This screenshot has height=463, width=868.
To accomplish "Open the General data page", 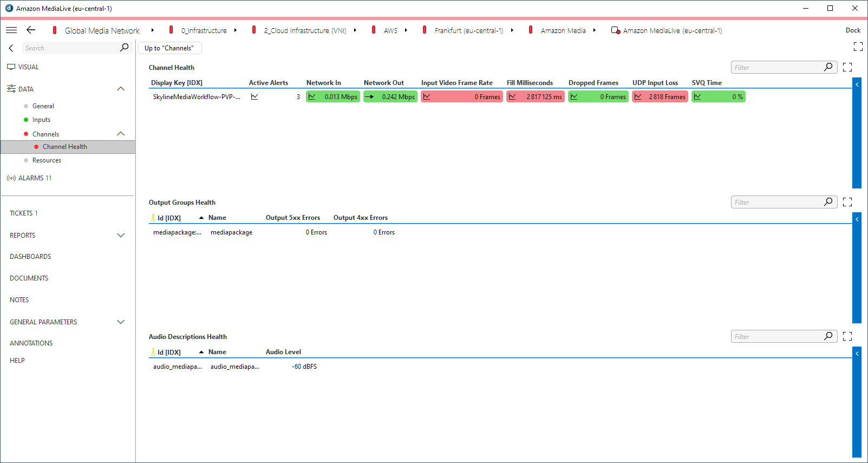I will pos(43,106).
